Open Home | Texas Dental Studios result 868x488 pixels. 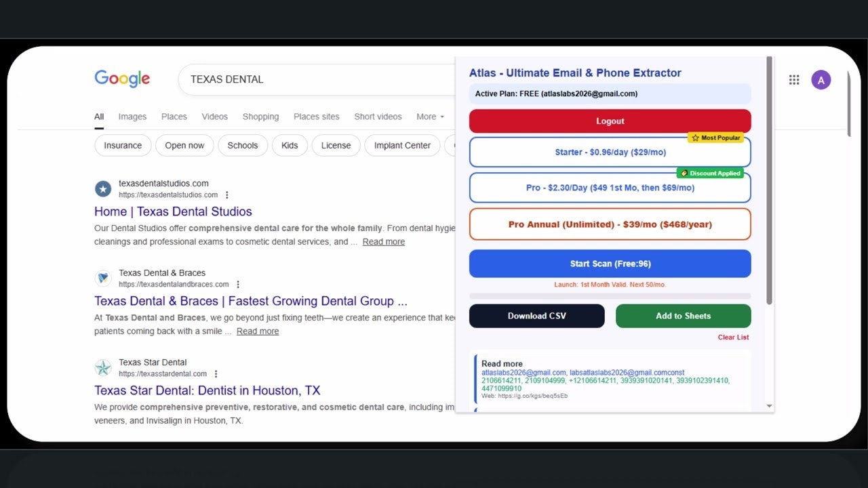(x=173, y=211)
